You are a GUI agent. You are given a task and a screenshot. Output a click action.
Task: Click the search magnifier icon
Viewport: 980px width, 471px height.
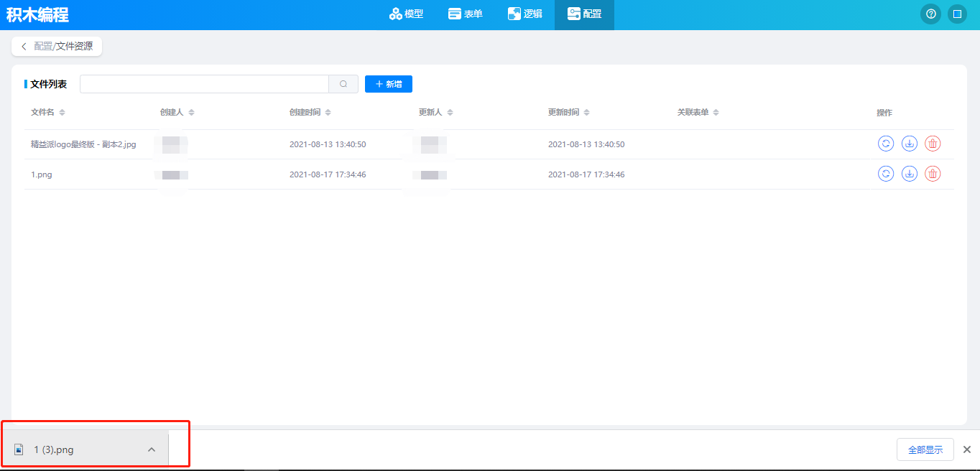(x=343, y=84)
